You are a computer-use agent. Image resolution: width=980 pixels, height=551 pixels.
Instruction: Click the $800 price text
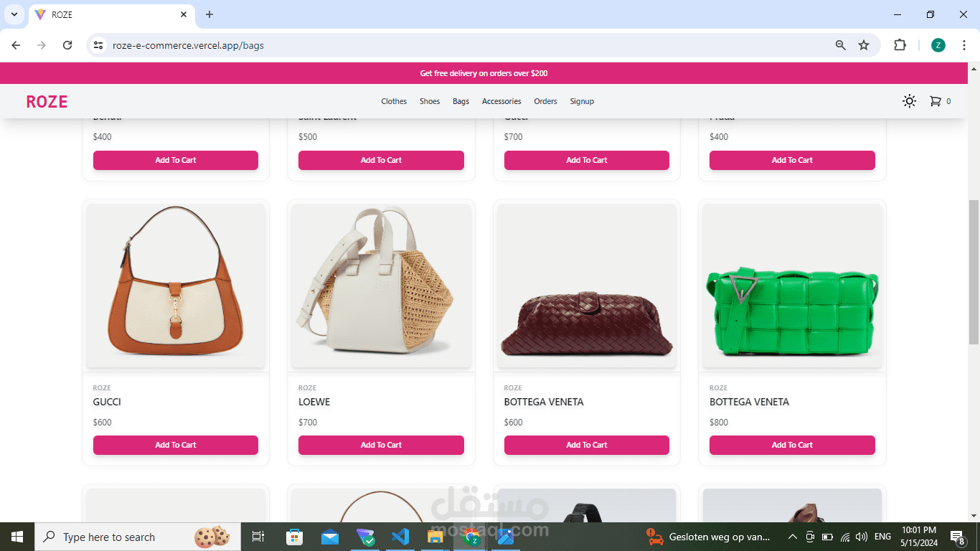tap(719, 423)
